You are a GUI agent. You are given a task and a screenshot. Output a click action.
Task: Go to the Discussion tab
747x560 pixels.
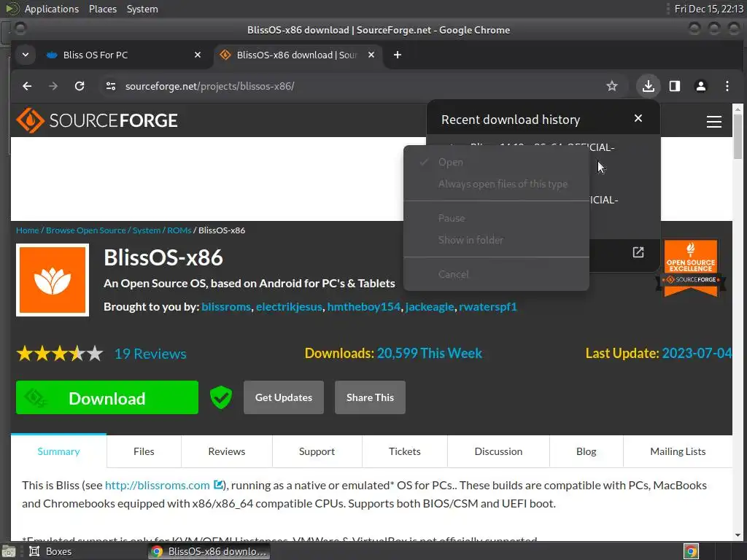click(498, 451)
